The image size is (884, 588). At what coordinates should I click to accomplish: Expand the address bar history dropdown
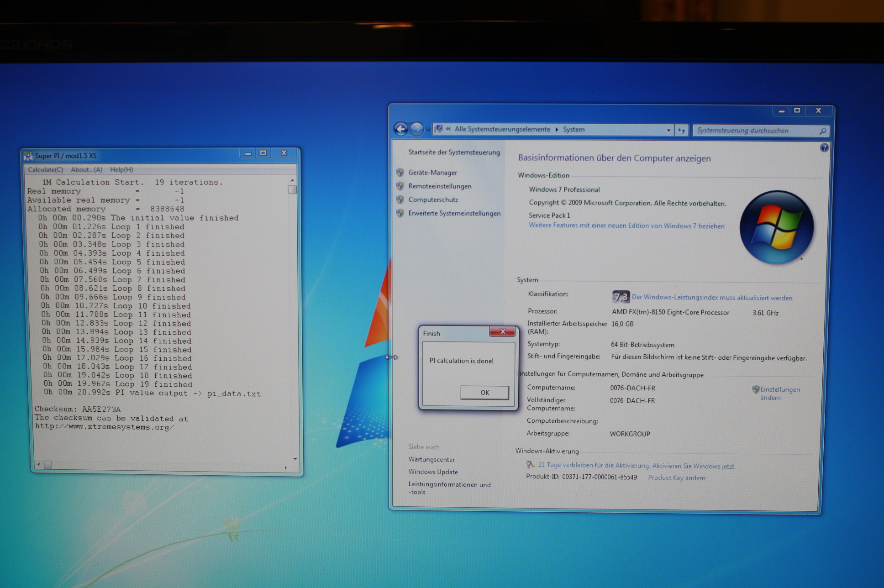click(x=668, y=130)
